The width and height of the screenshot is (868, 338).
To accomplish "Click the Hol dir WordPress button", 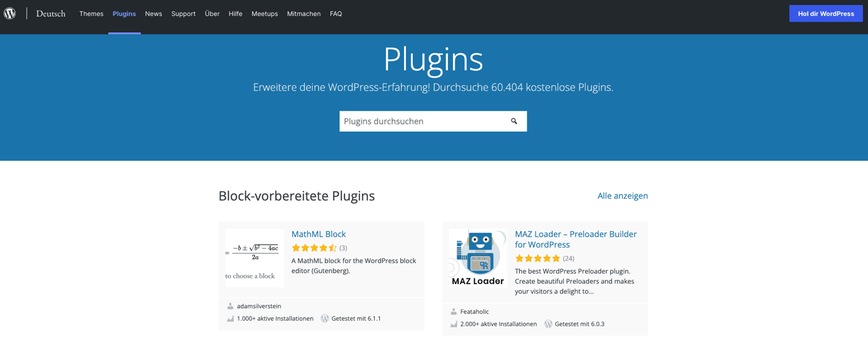I will (x=826, y=14).
